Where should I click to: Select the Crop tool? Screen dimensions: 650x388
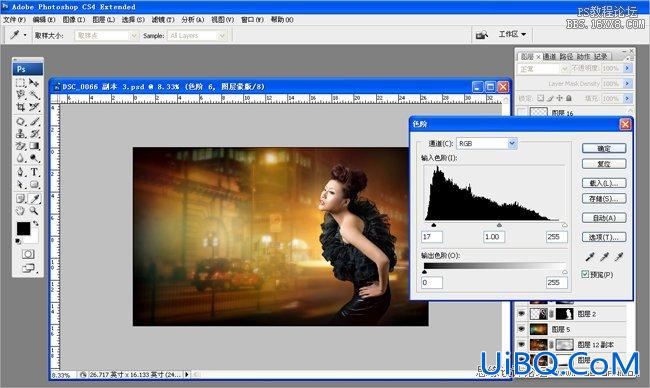[20, 107]
